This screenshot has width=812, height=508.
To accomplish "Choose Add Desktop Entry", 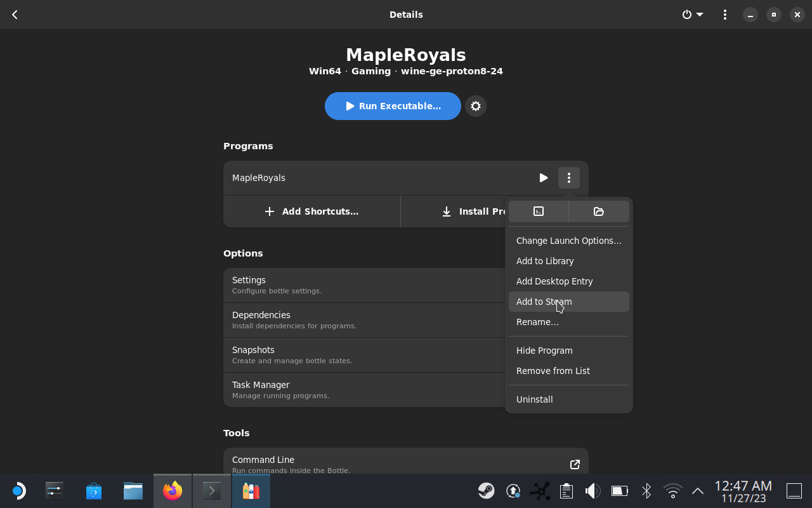I will [569, 281].
